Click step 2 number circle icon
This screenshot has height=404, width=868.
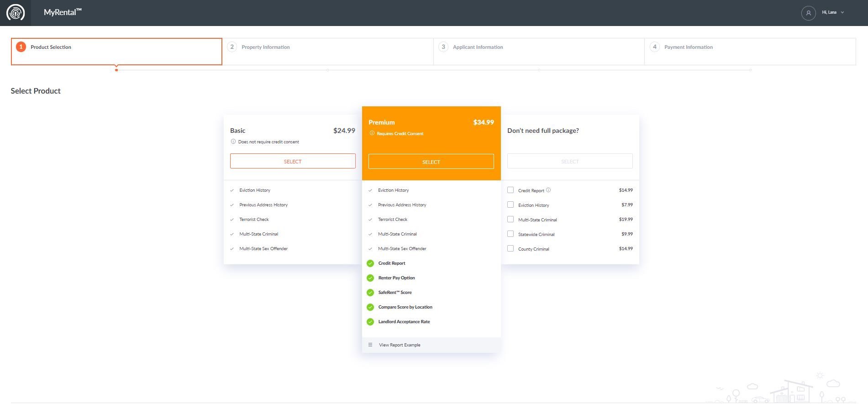232,47
